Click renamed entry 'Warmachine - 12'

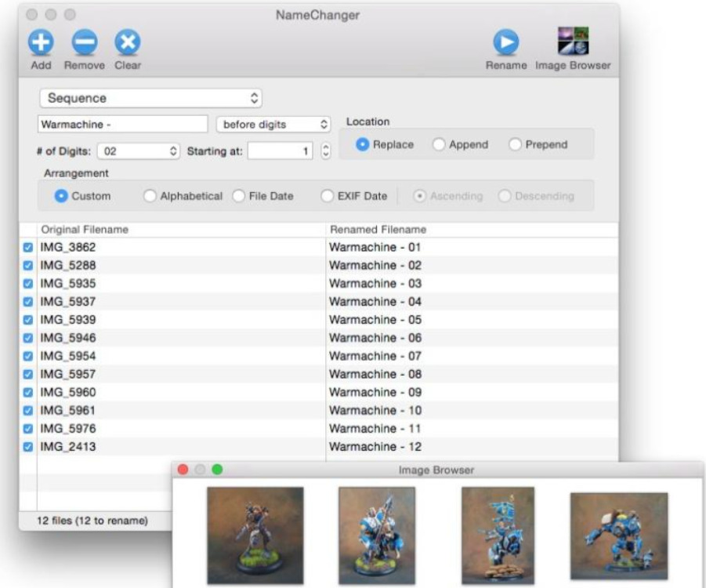[x=375, y=447]
